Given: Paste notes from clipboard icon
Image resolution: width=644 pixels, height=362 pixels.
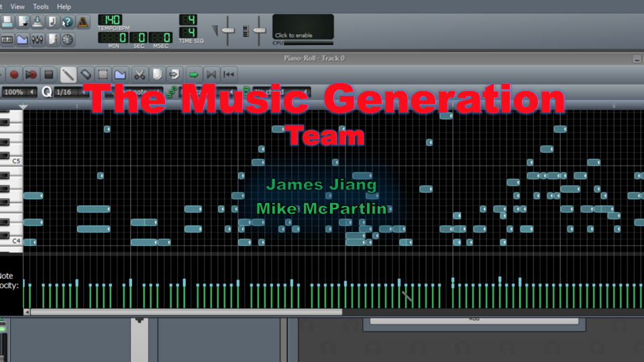Looking at the screenshot, I should [x=174, y=74].
